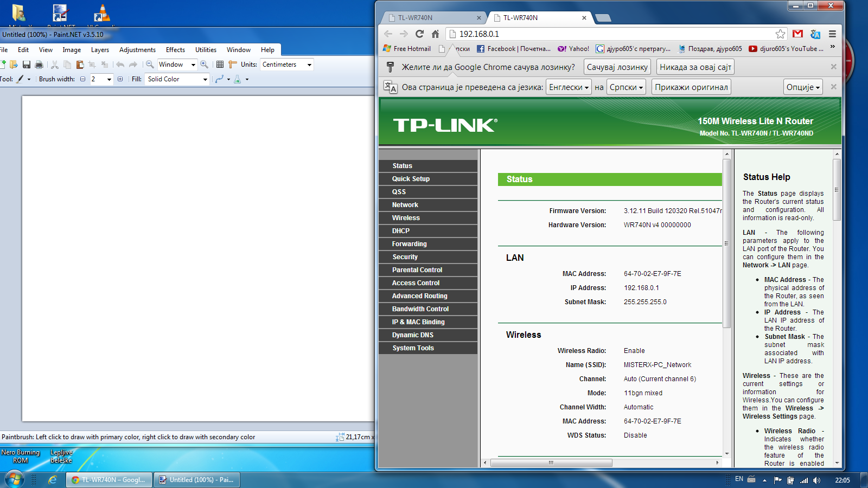Viewport: 868px width, 488px height.
Task: Open the Adjustments menu in Paint.NET
Action: click(x=137, y=50)
